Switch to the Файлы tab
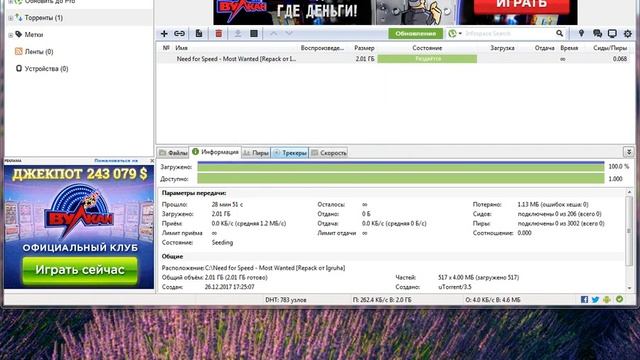640x360 pixels. 173,153
